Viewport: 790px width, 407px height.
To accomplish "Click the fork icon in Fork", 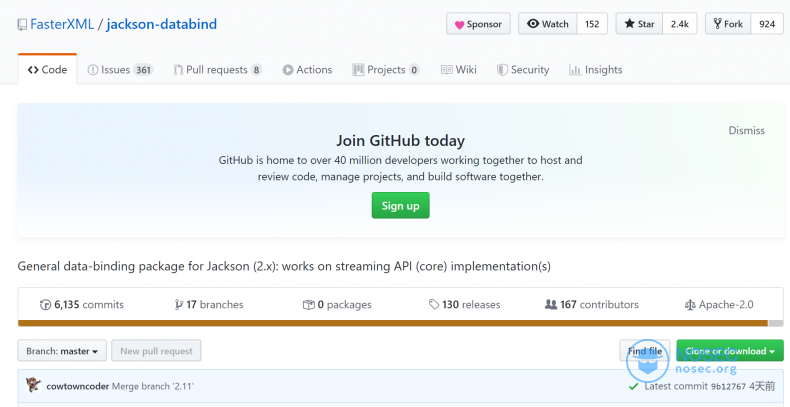I will [x=717, y=24].
